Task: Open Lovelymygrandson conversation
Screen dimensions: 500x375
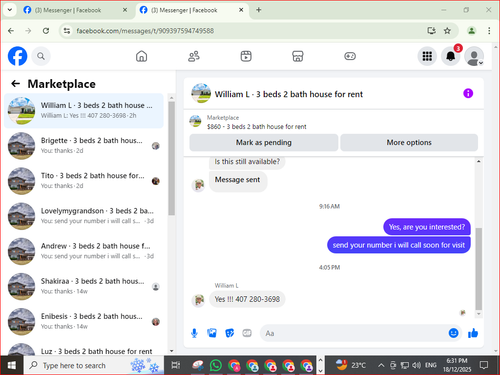Action: 84,216
